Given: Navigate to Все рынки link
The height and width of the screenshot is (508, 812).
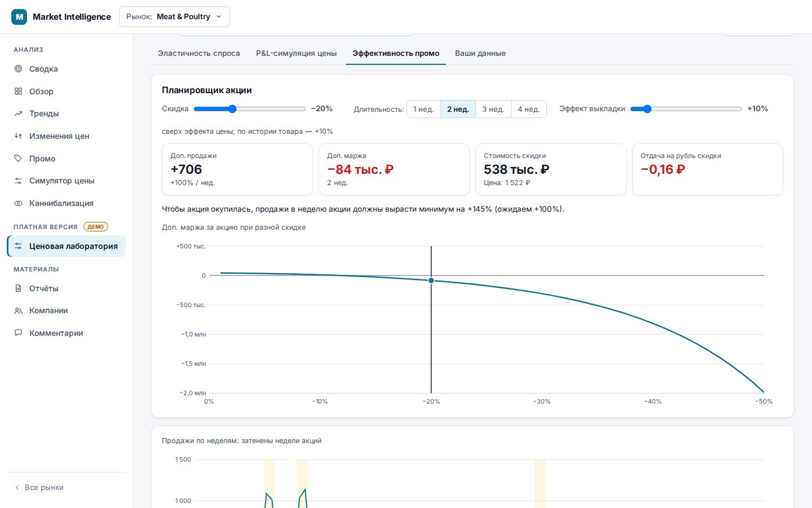Looking at the screenshot, I should [x=39, y=487].
